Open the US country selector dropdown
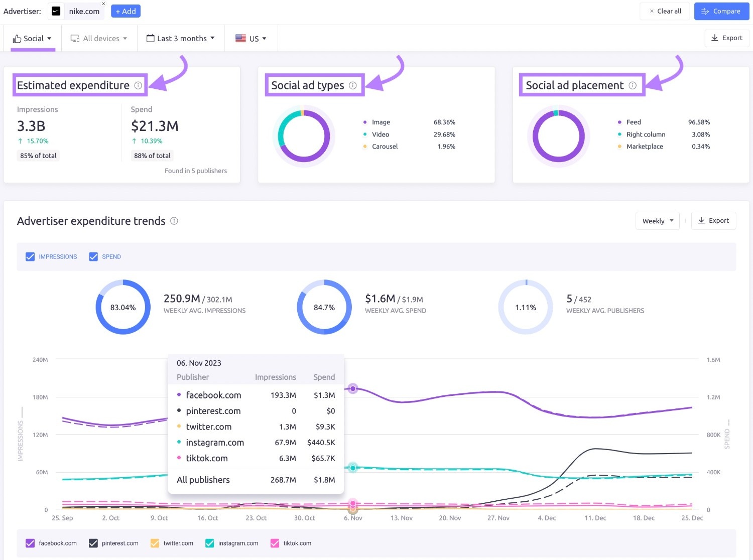This screenshot has height=560, width=753. tap(251, 38)
